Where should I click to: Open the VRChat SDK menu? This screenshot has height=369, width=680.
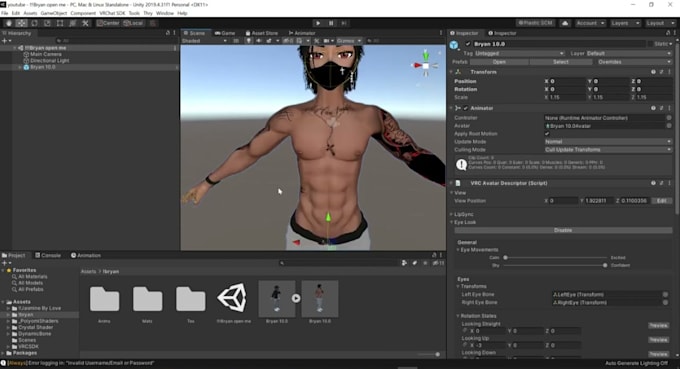tap(112, 13)
